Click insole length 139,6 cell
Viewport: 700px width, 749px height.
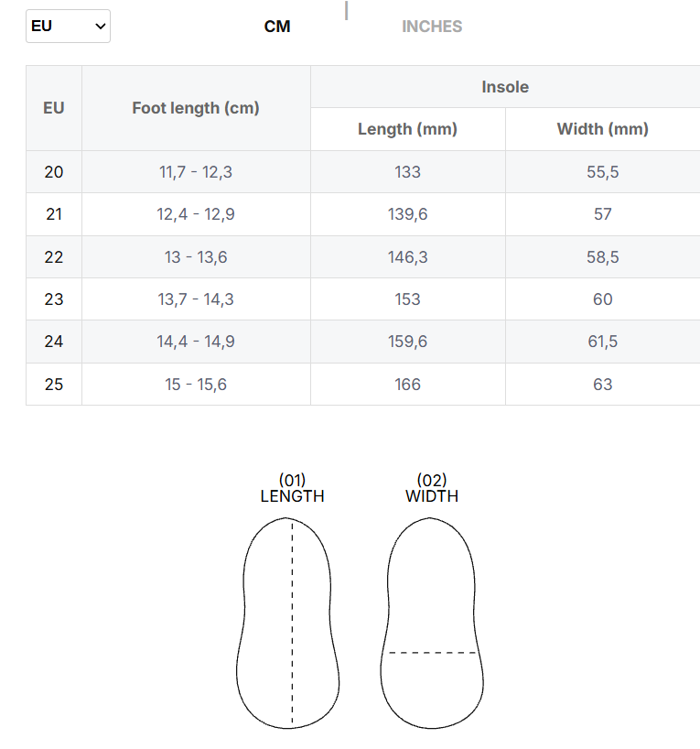(408, 214)
